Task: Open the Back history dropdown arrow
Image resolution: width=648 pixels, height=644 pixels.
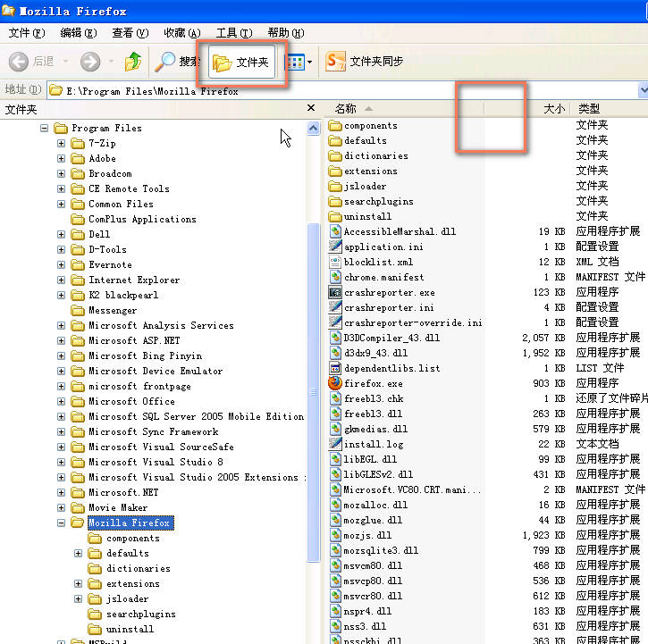Action: click(x=65, y=62)
